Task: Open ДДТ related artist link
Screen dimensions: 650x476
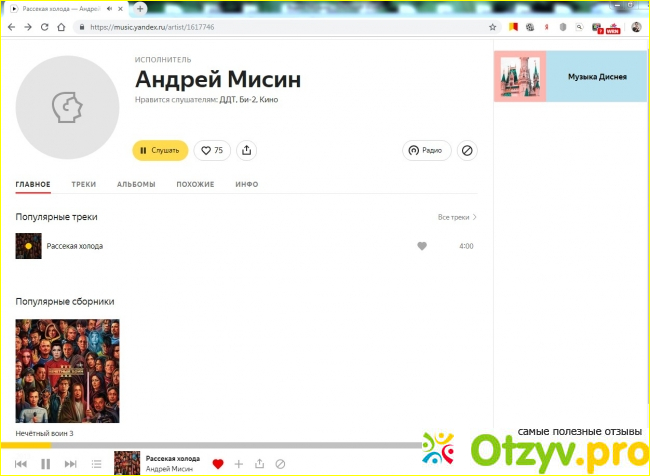Action: point(228,100)
